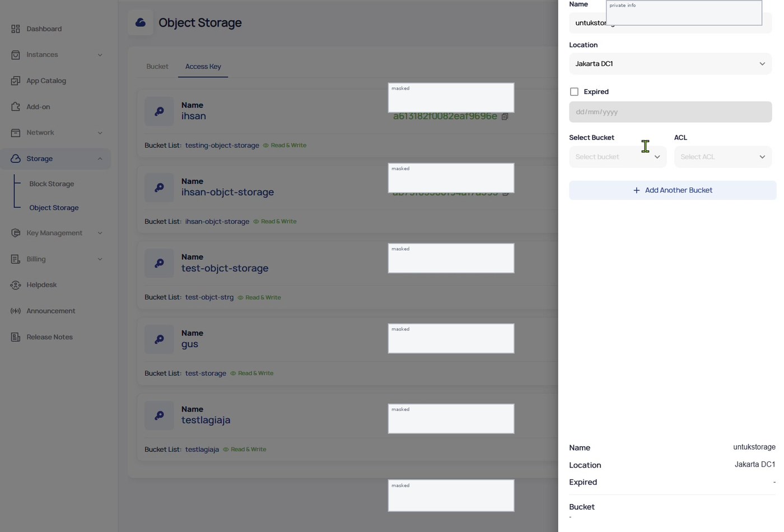Click the summary Location value Jakarta DC1
This screenshot has width=784, height=532.
755,464
